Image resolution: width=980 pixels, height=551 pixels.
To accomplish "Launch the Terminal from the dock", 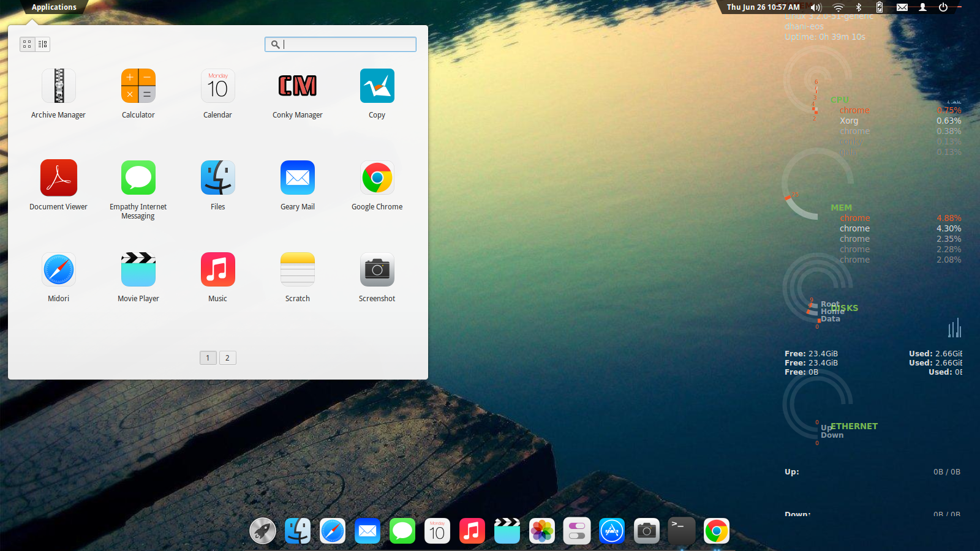I will (x=681, y=530).
